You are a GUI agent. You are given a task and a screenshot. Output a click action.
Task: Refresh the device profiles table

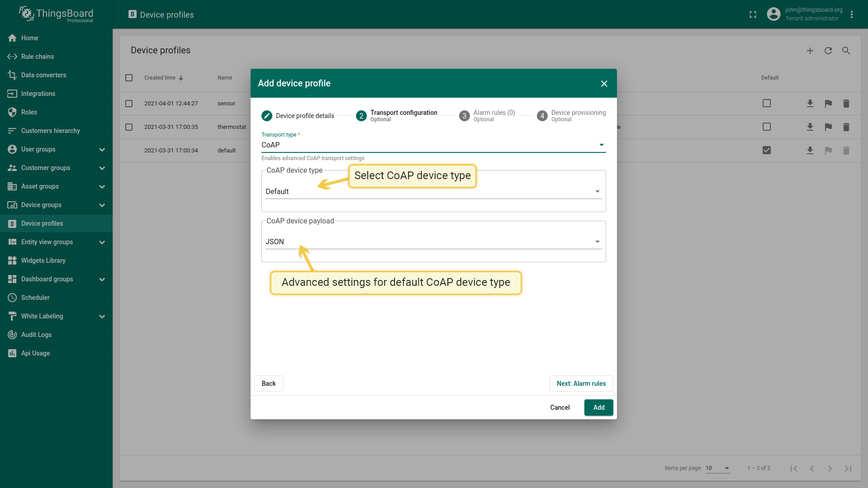[x=828, y=51]
